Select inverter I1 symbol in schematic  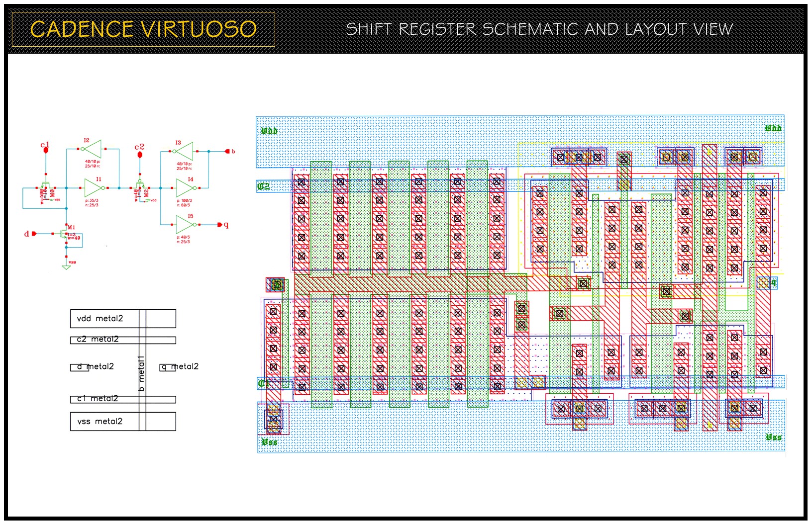(93, 188)
